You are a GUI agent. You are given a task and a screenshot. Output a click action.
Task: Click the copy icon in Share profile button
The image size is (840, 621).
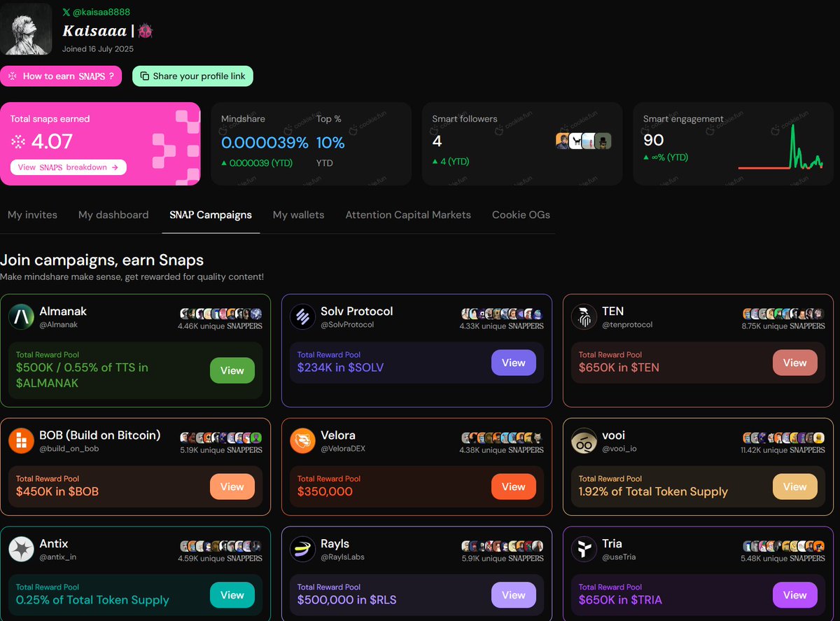[x=144, y=76]
